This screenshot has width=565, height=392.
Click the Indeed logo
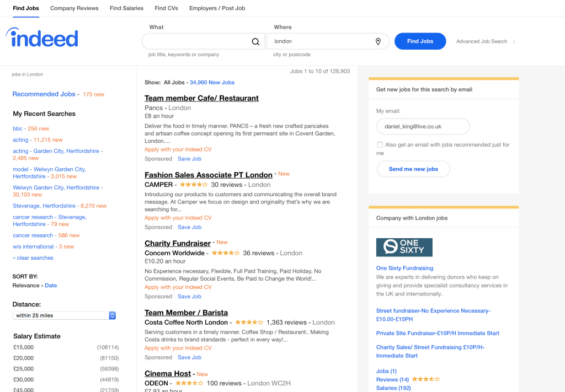click(x=42, y=38)
